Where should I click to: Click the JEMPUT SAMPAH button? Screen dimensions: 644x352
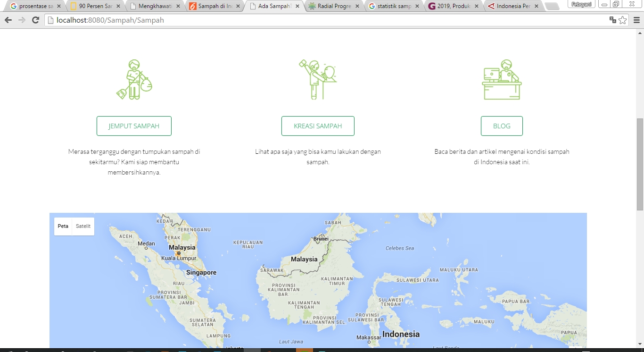click(x=134, y=126)
